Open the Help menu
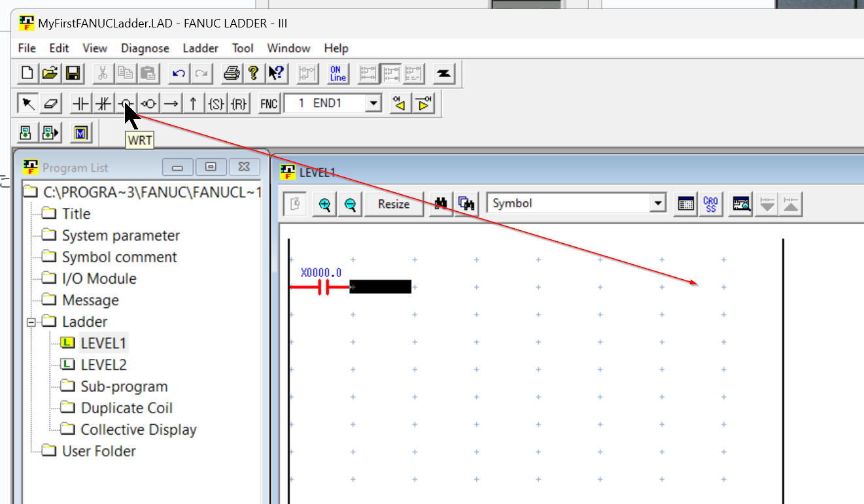 tap(336, 48)
